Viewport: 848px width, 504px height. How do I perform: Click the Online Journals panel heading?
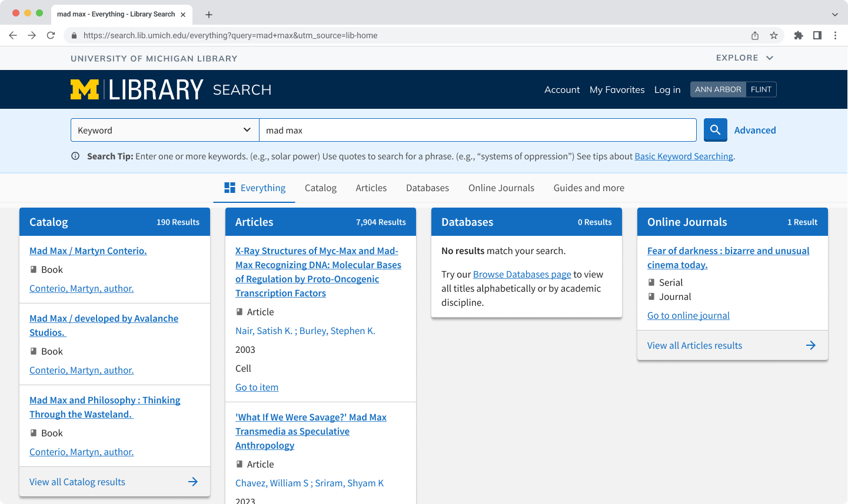(687, 222)
